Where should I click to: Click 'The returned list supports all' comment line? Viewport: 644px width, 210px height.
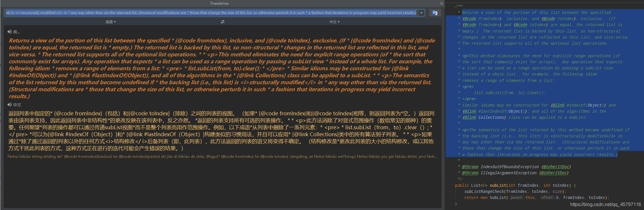[x=535, y=43]
